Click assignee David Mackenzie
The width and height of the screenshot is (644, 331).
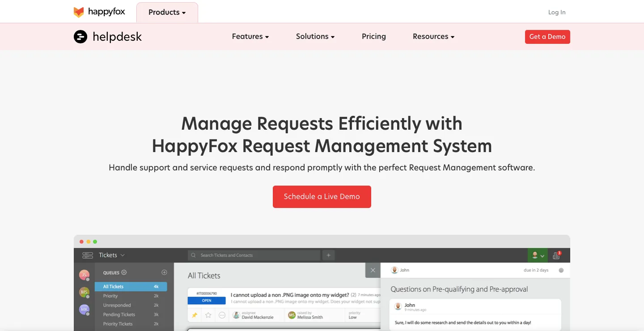pyautogui.click(x=257, y=317)
